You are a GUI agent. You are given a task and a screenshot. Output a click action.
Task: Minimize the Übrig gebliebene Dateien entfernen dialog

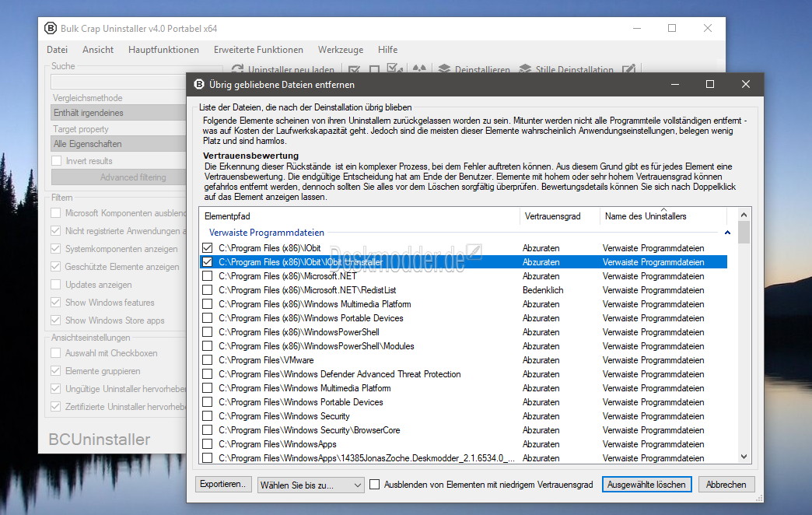pyautogui.click(x=675, y=84)
